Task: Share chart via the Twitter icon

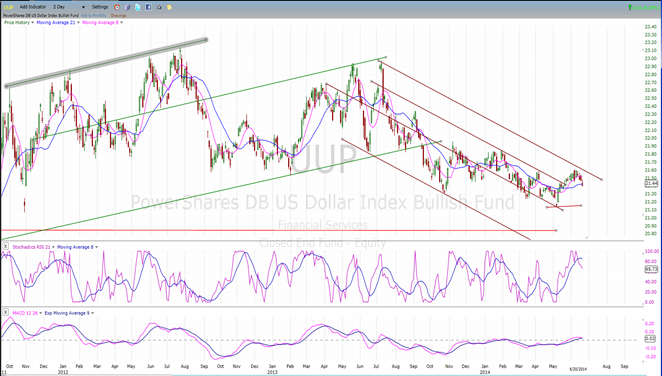Action: 138,7
